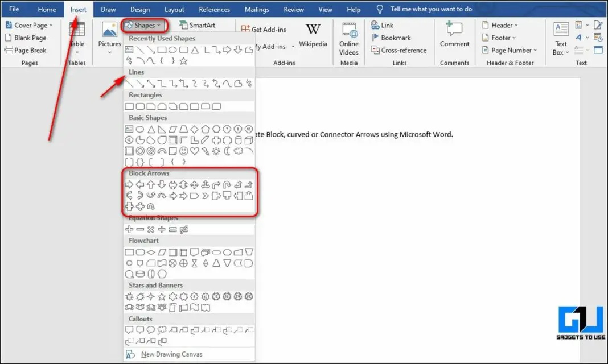Open the References ribbon tab
Screen dimensions: 608x364
pos(214,9)
